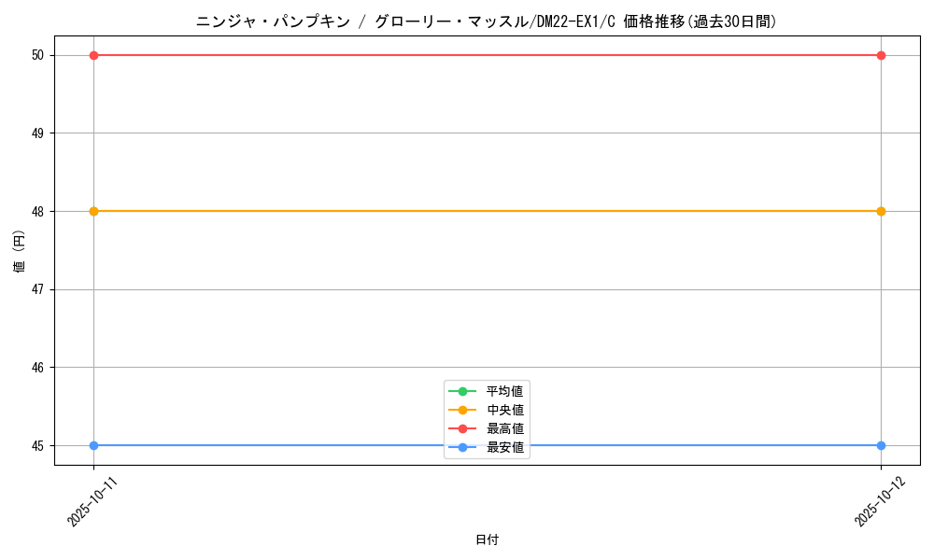Viewport: 934px width, 560px height.
Task: Select the 平均値 legend label text
Action: pyautogui.click(x=505, y=391)
